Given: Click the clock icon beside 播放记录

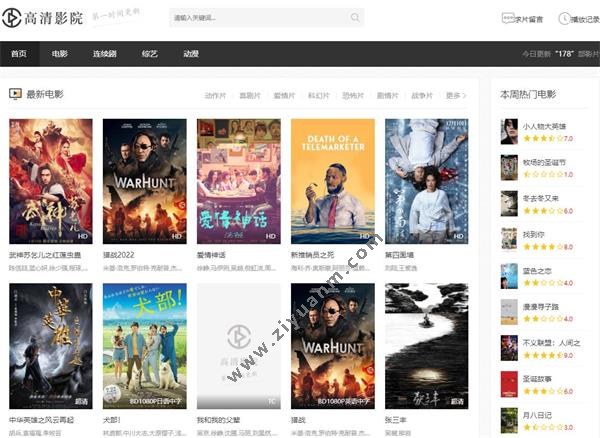Looking at the screenshot, I should [x=564, y=19].
